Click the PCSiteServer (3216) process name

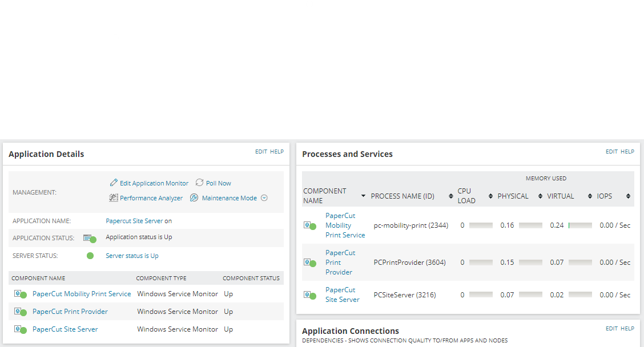tap(405, 295)
